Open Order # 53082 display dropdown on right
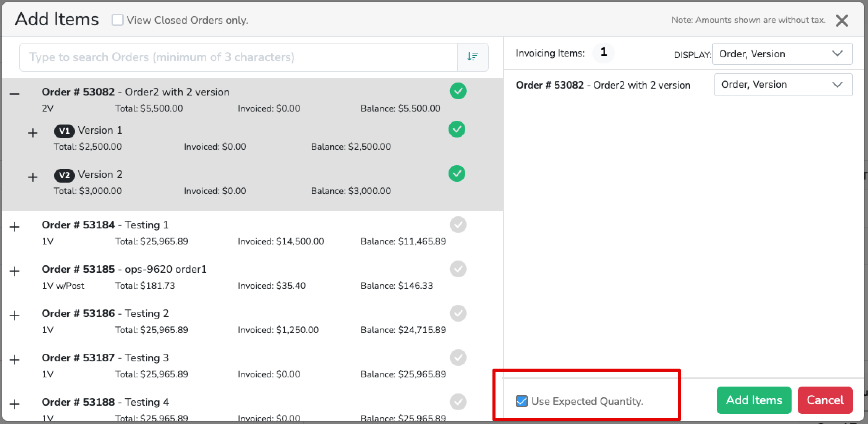This screenshot has height=424, width=868. [x=783, y=85]
